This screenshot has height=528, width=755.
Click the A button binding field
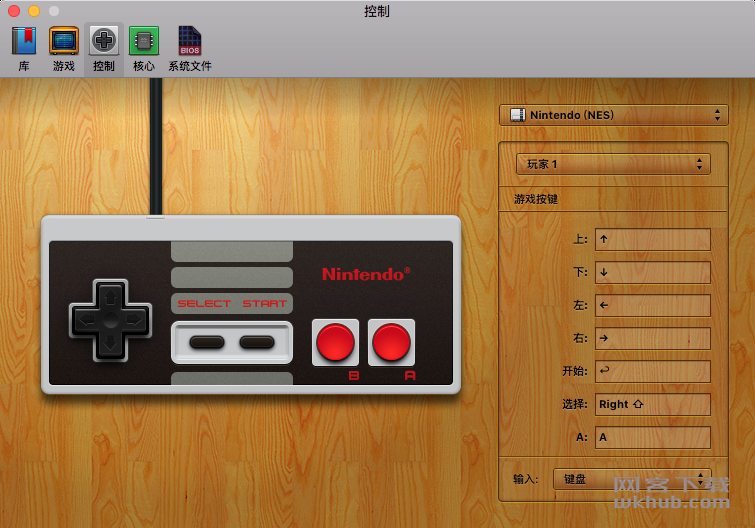652,437
